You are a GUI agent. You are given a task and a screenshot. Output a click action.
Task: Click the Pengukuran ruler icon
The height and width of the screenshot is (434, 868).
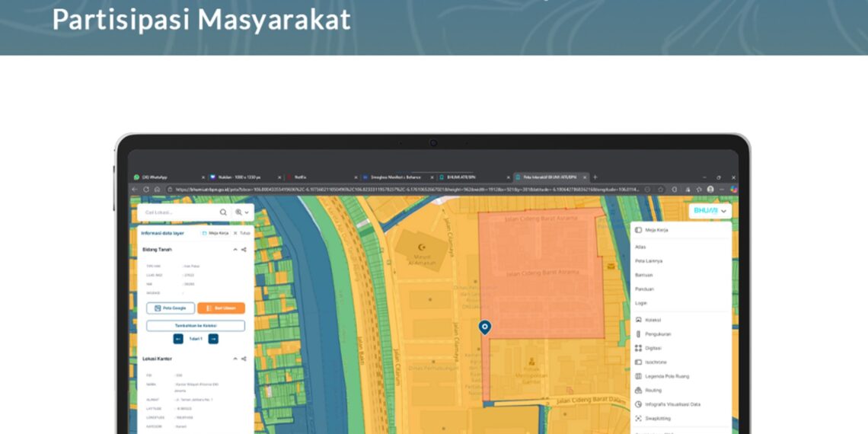click(638, 334)
